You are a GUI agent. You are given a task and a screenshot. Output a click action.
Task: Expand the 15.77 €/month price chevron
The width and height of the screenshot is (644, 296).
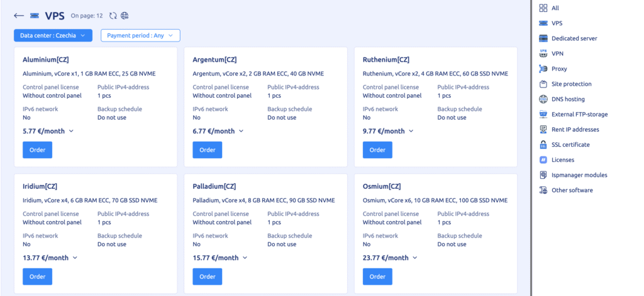pyautogui.click(x=245, y=258)
